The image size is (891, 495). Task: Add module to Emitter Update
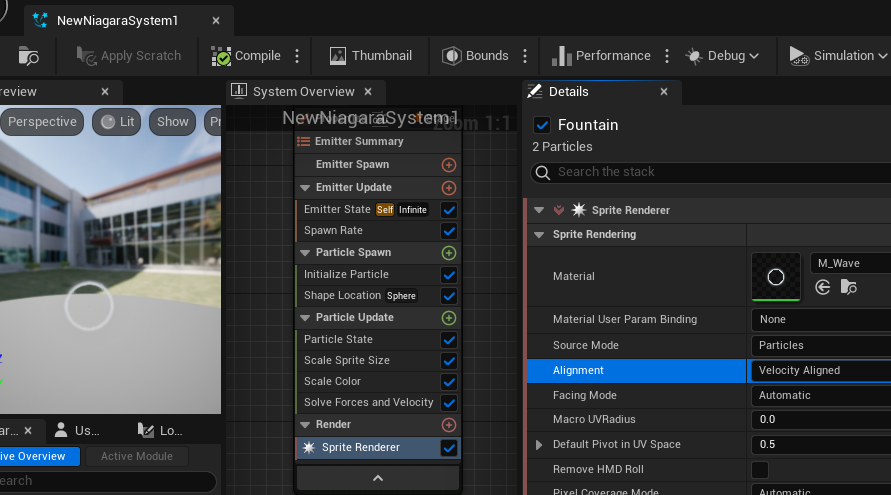click(x=449, y=188)
